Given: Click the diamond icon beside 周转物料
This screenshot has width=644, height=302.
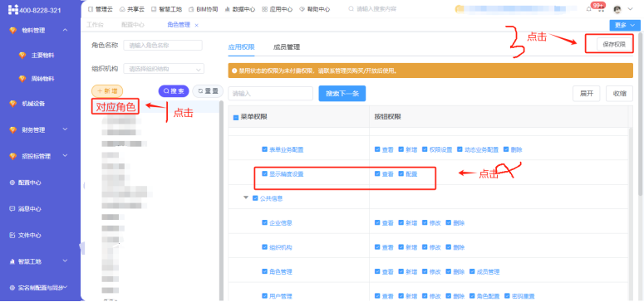Looking at the screenshot, I should tap(22, 79).
